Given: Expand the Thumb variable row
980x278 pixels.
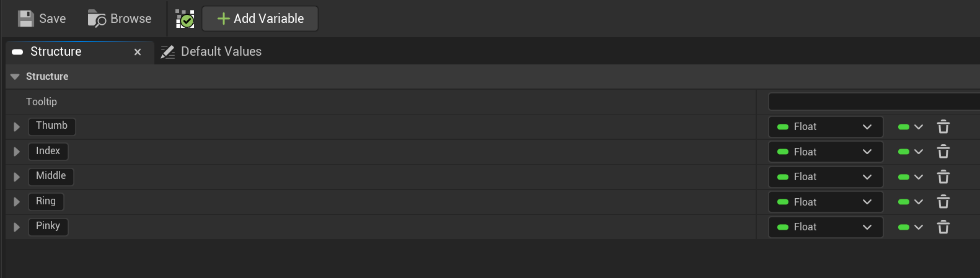Looking at the screenshot, I should pos(17,127).
